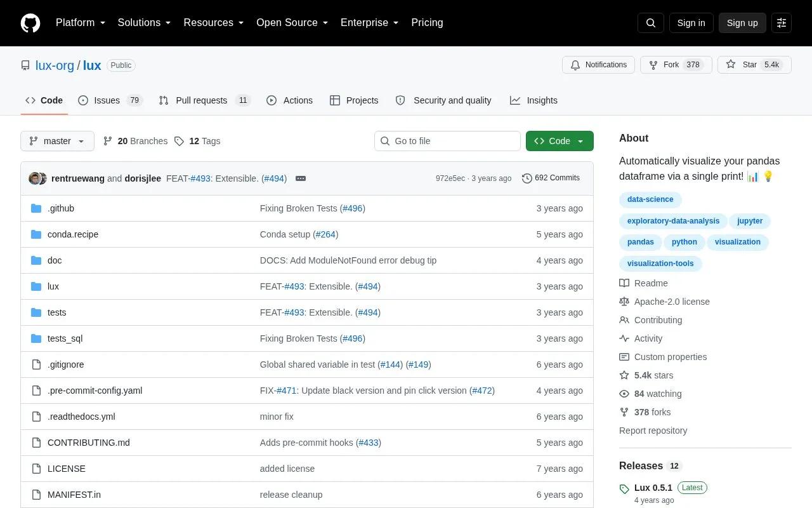Click the Notifications button

(598, 65)
